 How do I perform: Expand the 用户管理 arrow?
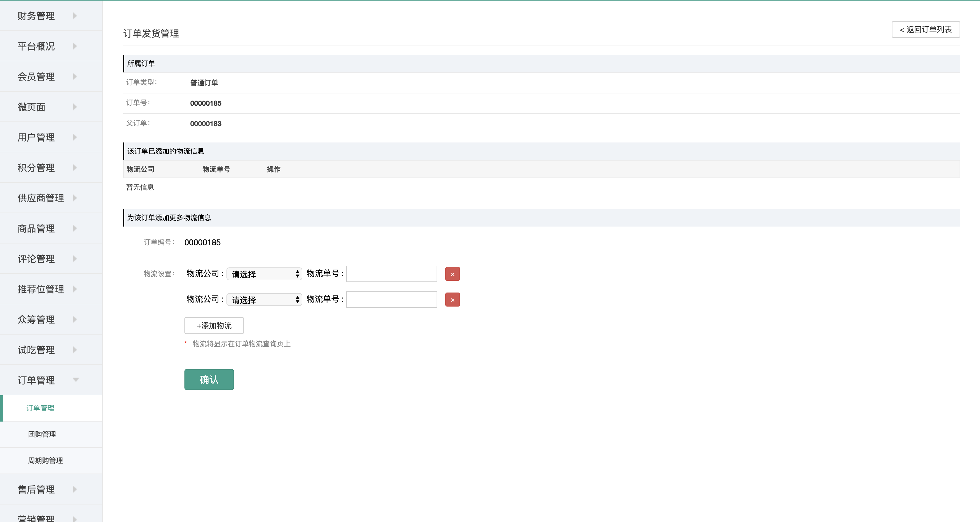coord(75,137)
